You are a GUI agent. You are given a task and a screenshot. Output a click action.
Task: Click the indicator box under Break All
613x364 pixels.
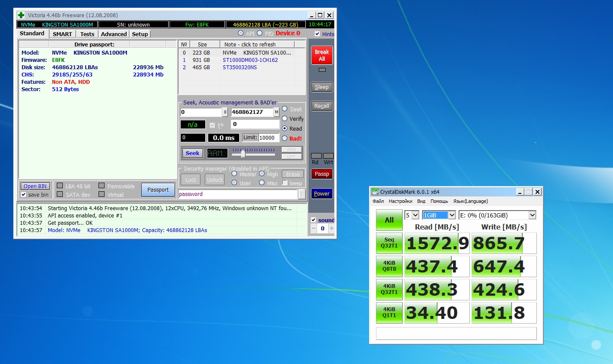(x=322, y=70)
